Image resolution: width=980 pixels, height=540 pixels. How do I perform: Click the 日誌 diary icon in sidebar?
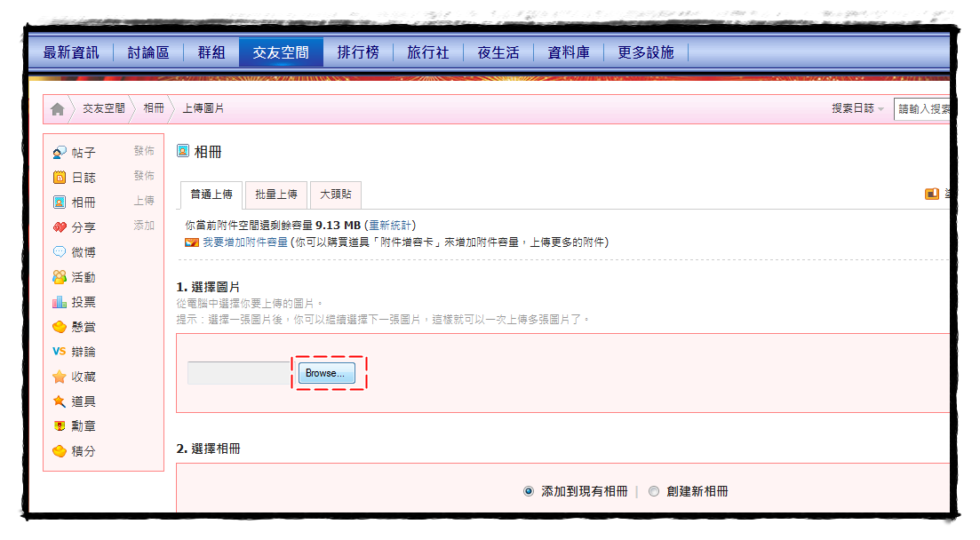click(60, 178)
